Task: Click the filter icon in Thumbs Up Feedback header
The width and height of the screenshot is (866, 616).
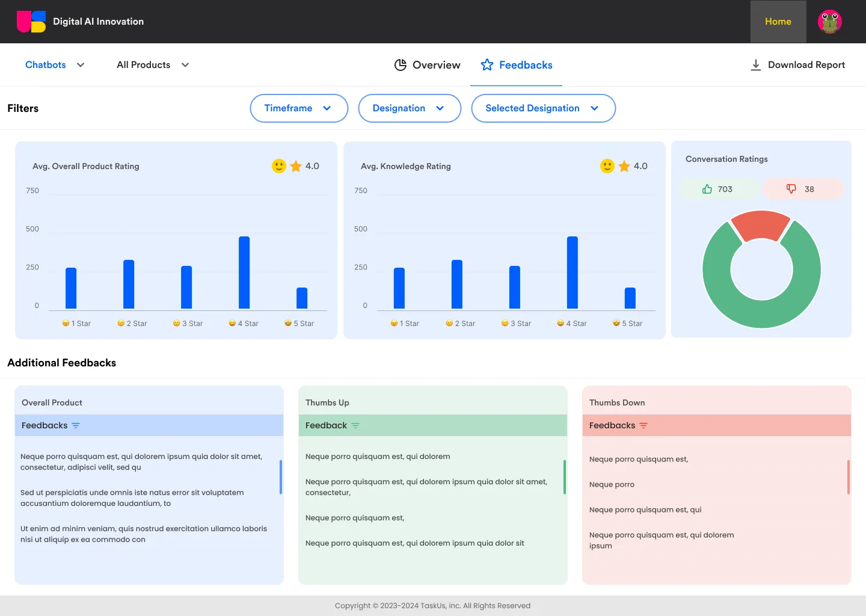Action: (x=355, y=425)
